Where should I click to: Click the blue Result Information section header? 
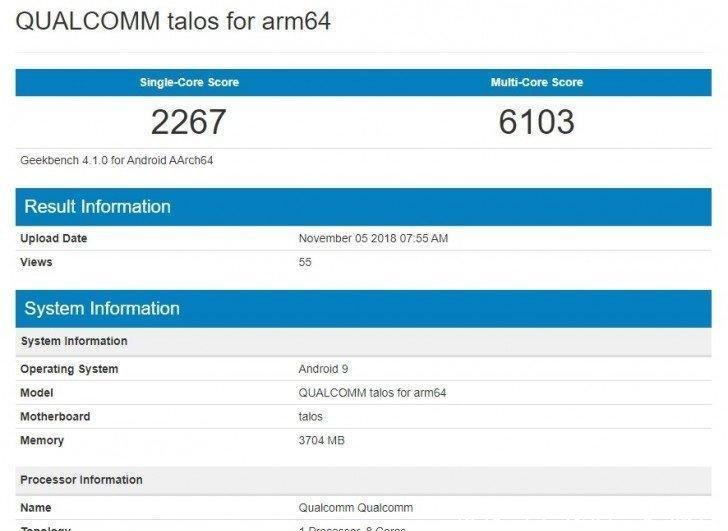97,207
